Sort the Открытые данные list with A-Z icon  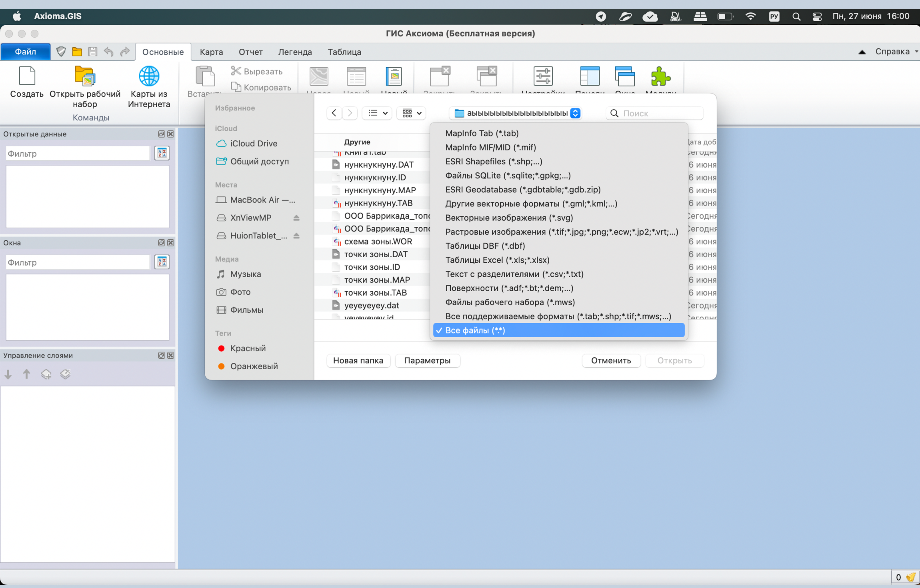tap(162, 153)
